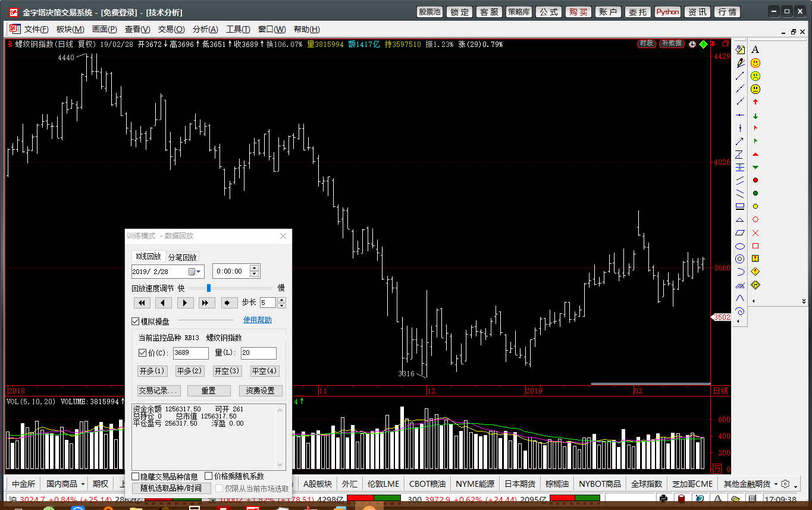Screen dimensions: 812x510
Task: Select the pencil drawing tool
Action: click(x=740, y=62)
